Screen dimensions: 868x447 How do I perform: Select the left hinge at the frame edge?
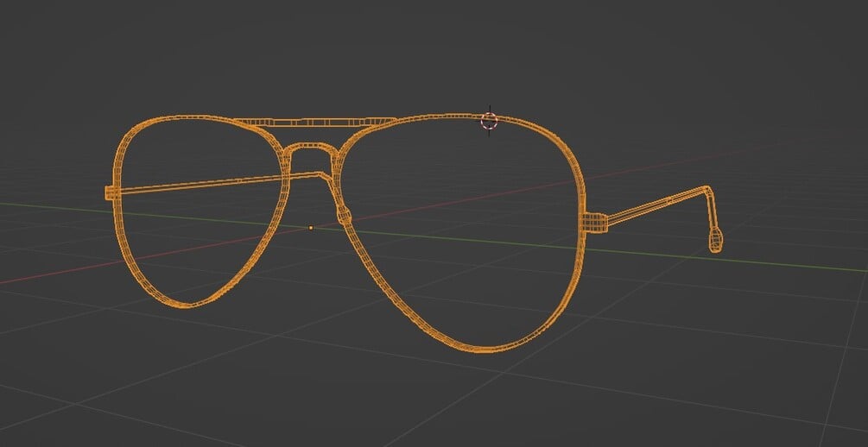coord(111,192)
